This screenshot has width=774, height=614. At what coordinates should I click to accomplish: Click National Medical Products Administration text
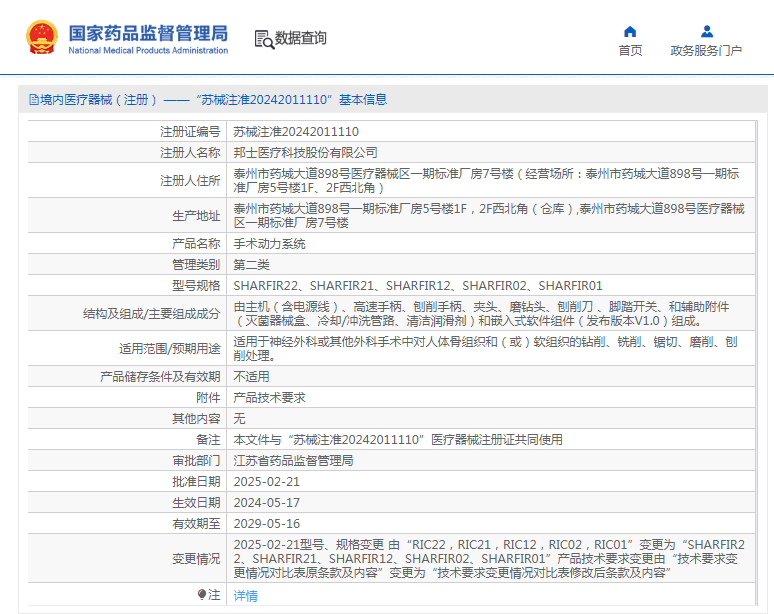(x=148, y=50)
